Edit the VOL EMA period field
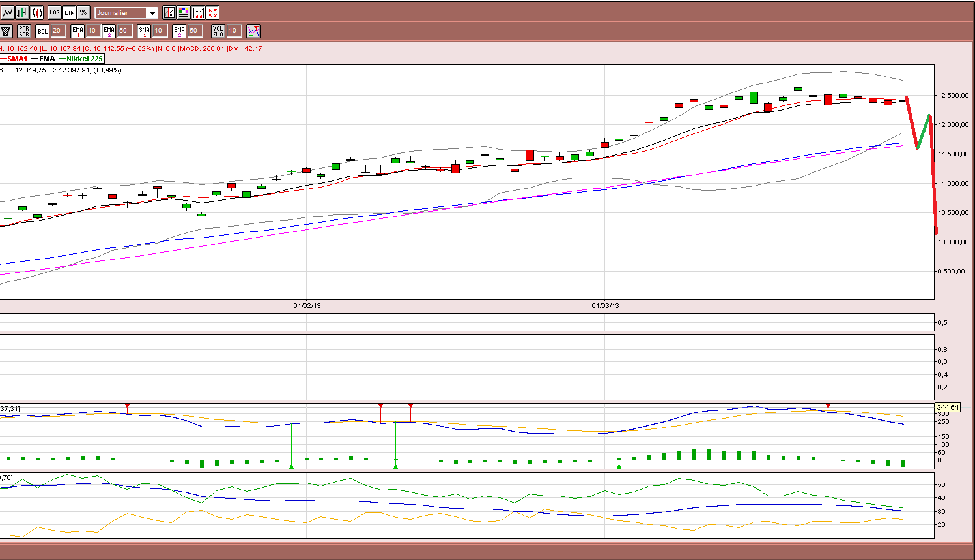Image resolution: width=975 pixels, height=560 pixels. (233, 31)
